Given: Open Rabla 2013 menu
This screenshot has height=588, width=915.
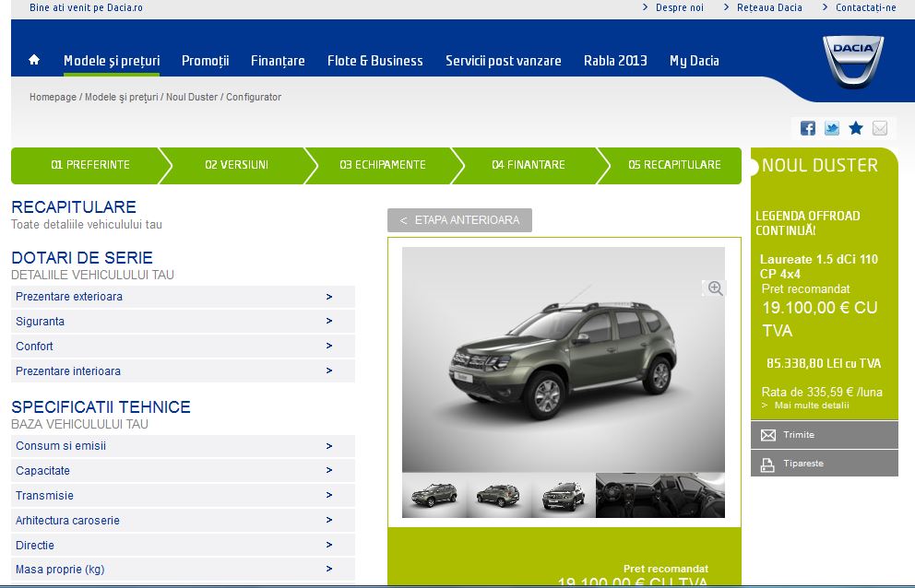Looking at the screenshot, I should tap(615, 61).
